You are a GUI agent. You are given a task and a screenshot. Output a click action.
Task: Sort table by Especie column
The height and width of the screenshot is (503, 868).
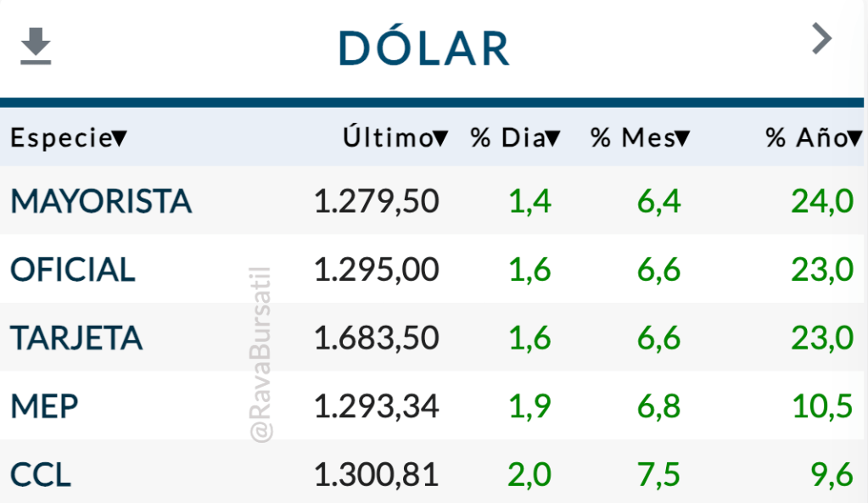click(69, 138)
